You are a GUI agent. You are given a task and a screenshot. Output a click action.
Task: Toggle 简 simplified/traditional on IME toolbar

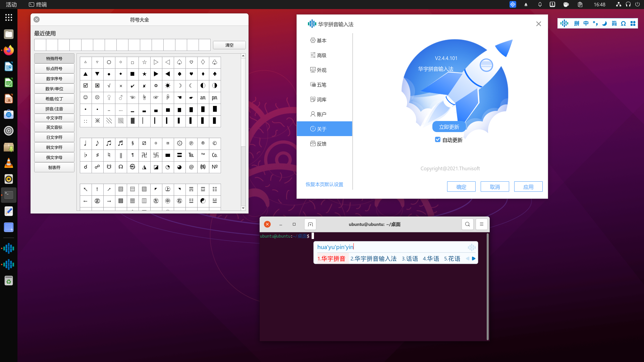tap(614, 23)
